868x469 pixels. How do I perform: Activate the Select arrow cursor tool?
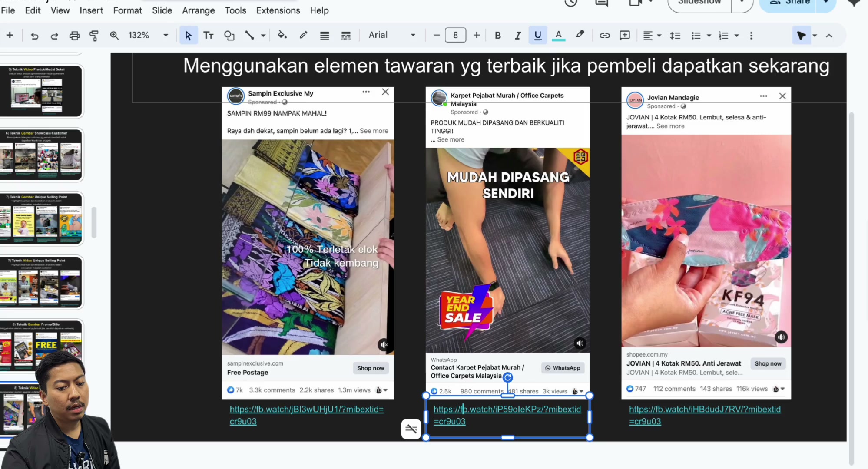pyautogui.click(x=188, y=36)
